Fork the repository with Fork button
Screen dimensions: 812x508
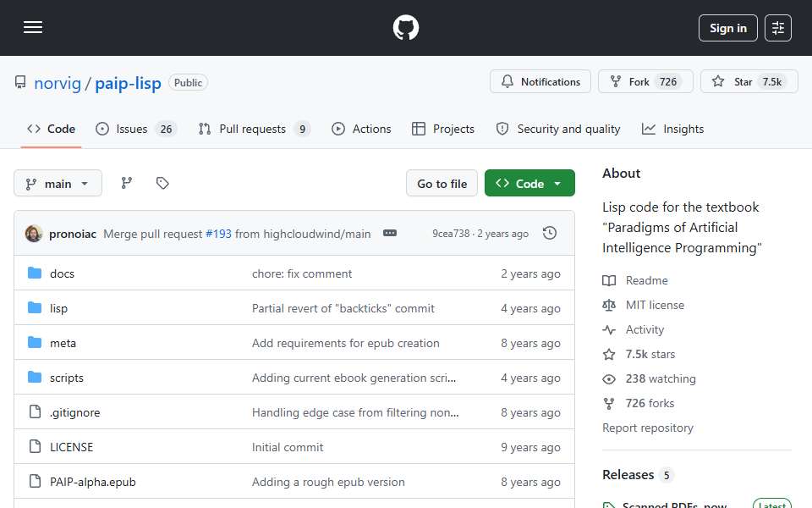click(645, 82)
